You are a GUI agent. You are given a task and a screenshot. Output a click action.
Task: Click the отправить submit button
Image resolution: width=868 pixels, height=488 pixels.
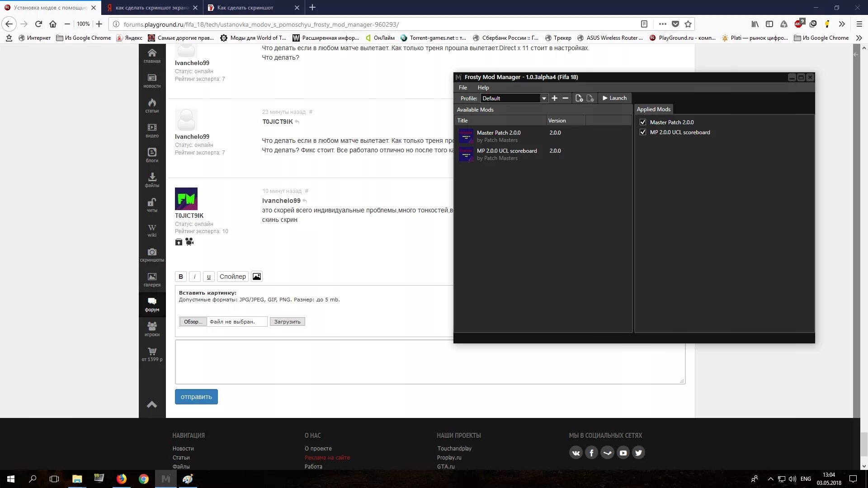click(x=196, y=397)
